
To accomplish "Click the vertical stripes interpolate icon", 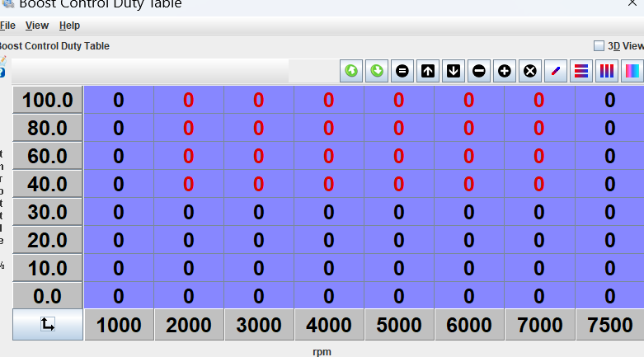I will tap(607, 71).
